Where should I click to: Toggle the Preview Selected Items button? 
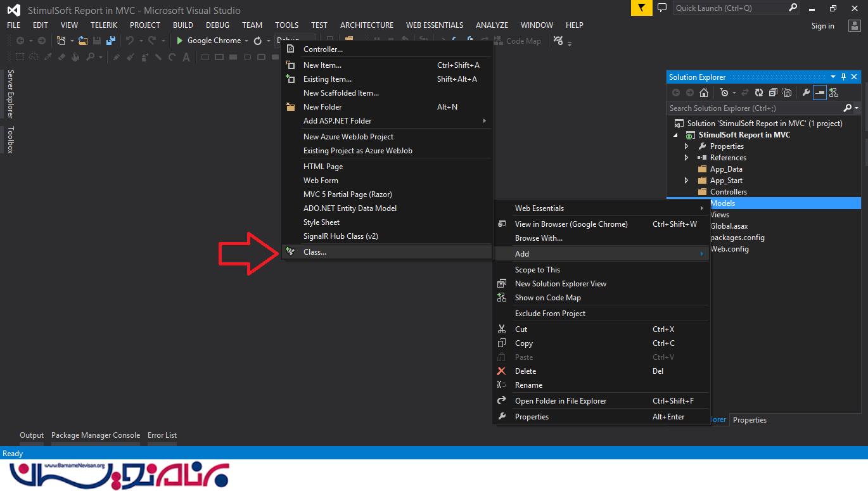pyautogui.click(x=820, y=92)
